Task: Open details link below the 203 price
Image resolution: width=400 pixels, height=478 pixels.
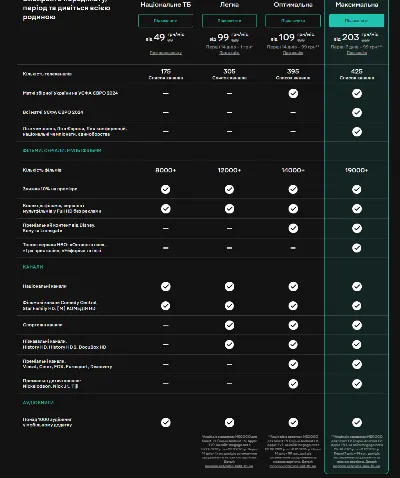Action: (357, 53)
